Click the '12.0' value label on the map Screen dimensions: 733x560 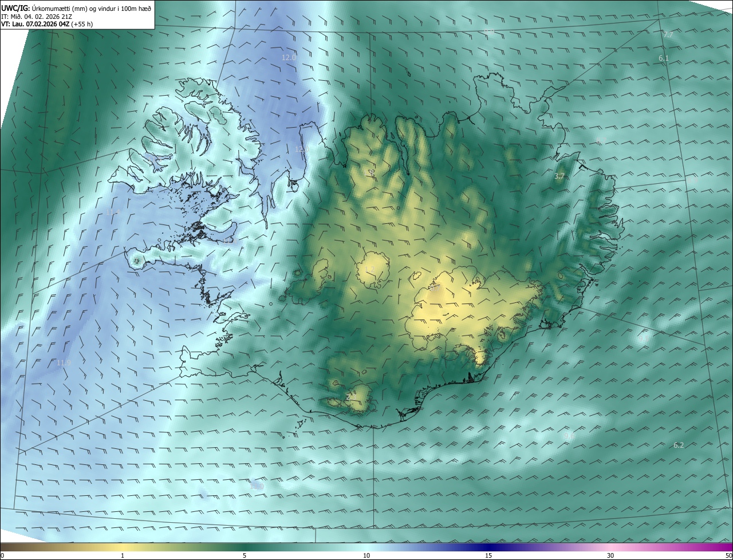coord(289,57)
